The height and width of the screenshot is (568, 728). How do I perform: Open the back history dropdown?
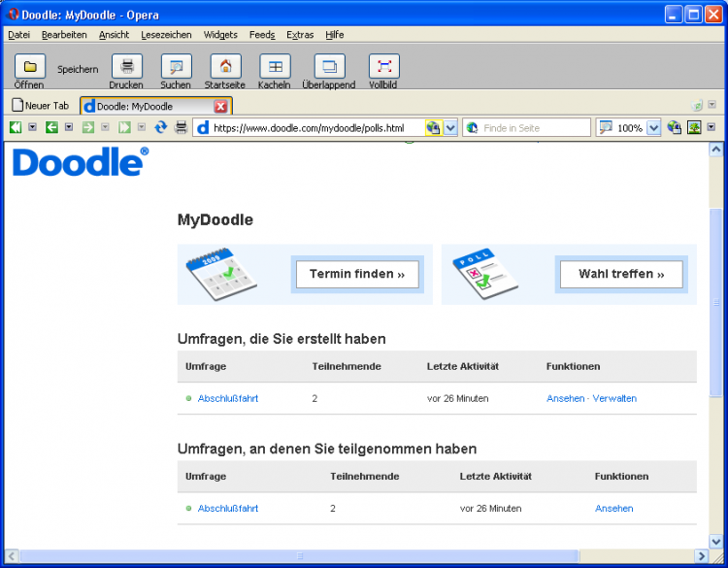click(x=69, y=127)
